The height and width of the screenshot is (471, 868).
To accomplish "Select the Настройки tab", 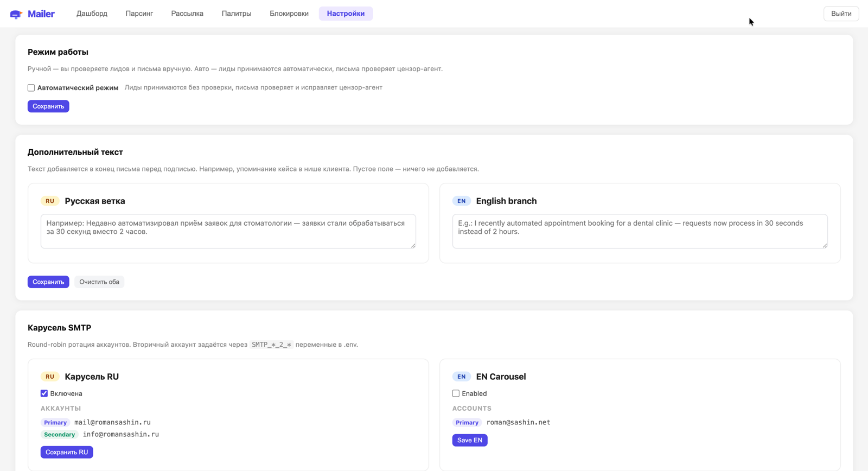I will (346, 14).
